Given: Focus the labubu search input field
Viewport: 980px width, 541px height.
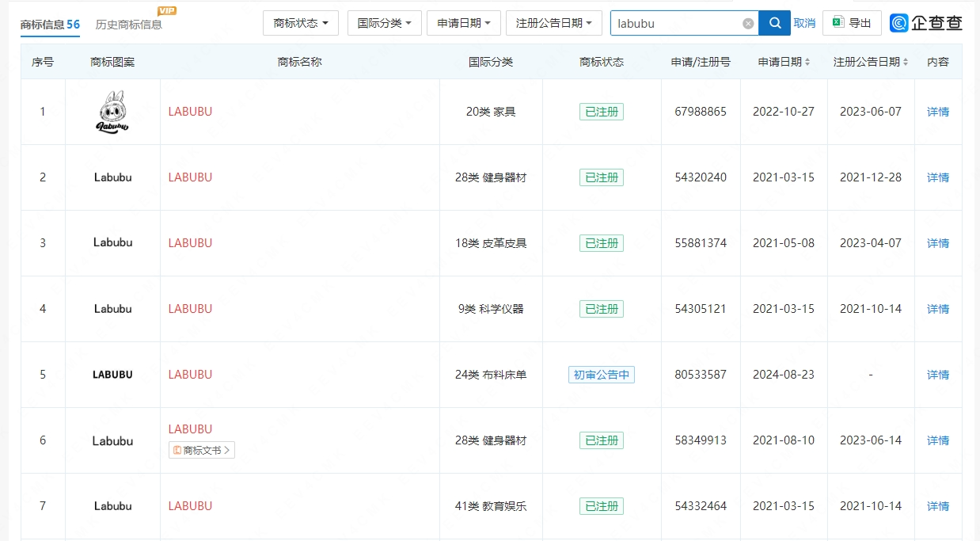Looking at the screenshot, I should pos(677,23).
